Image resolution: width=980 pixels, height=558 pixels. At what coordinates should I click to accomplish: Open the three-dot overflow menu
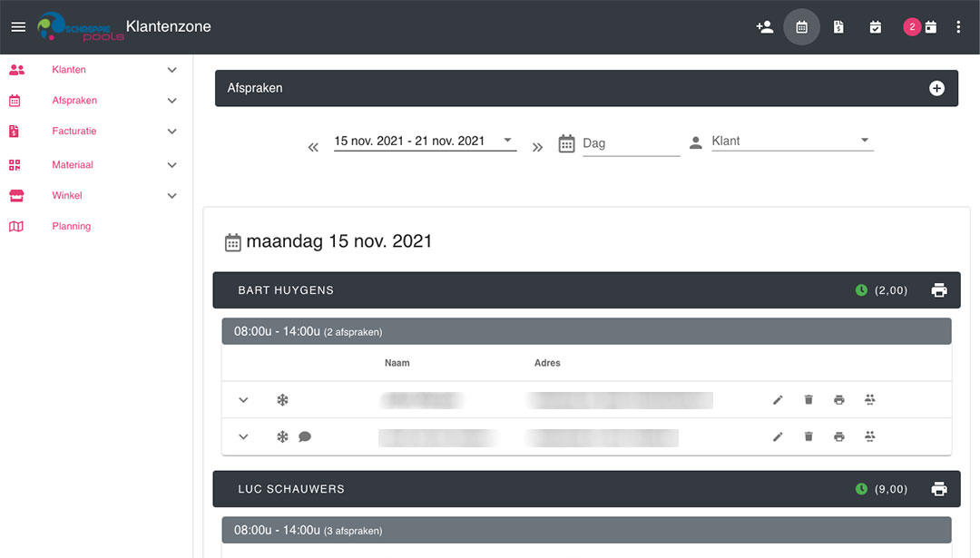pyautogui.click(x=957, y=27)
